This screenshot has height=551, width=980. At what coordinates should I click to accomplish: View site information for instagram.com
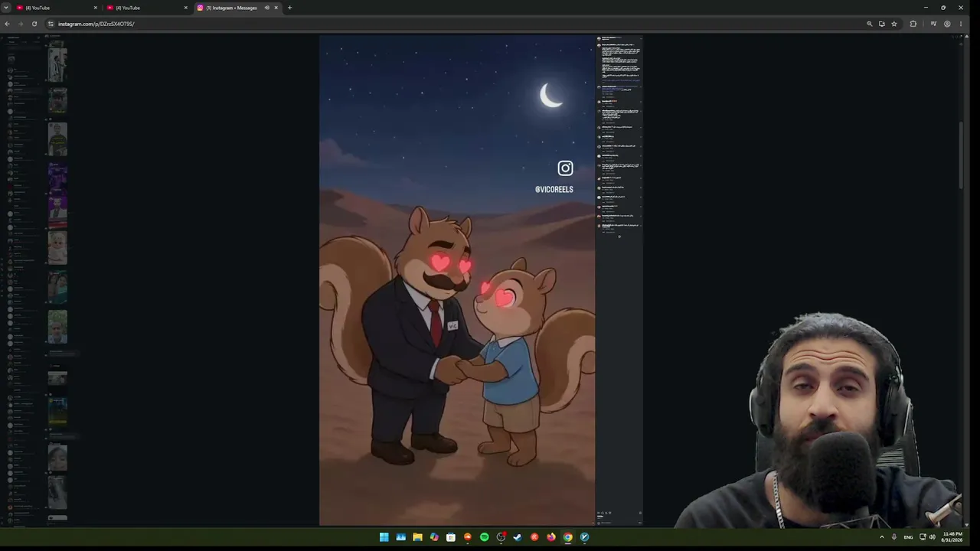(x=51, y=24)
